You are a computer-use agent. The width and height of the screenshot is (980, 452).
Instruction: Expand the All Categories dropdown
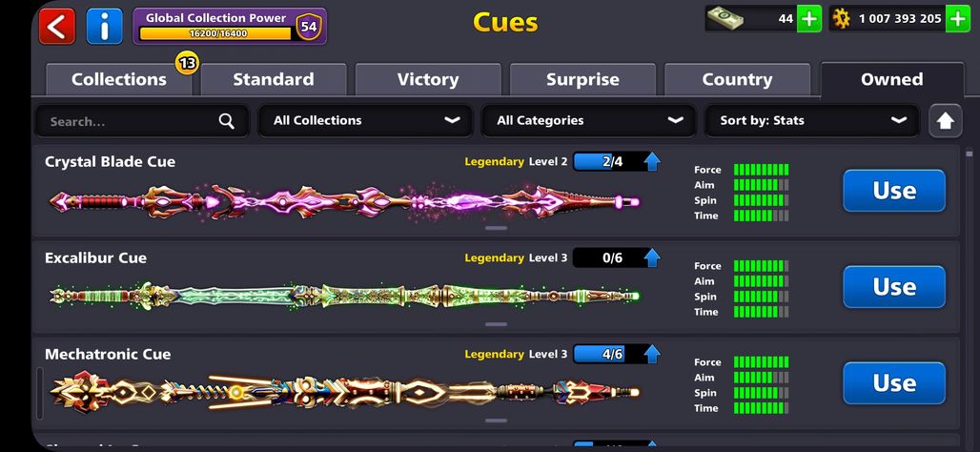(588, 121)
